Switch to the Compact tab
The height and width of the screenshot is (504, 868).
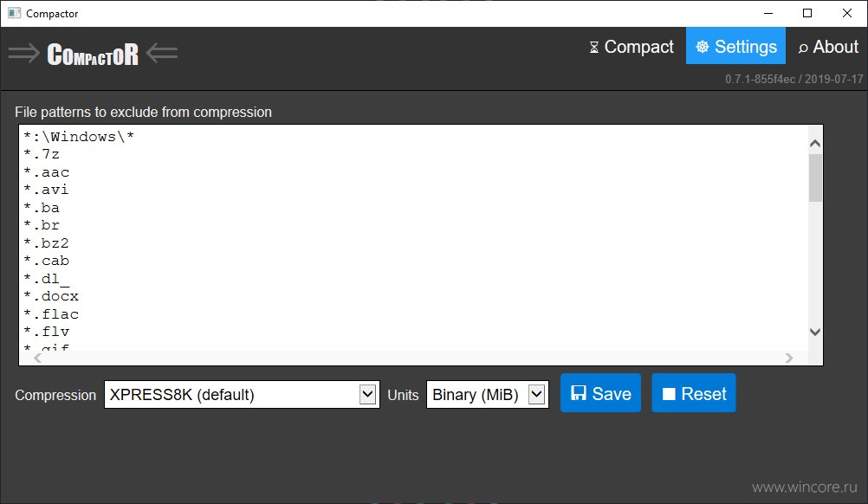pos(632,47)
